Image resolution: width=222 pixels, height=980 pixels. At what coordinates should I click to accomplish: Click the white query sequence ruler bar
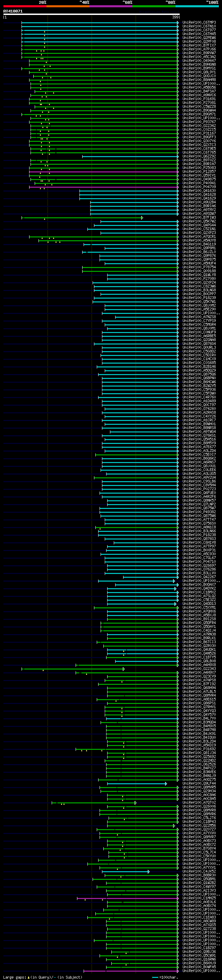[x=92, y=14]
